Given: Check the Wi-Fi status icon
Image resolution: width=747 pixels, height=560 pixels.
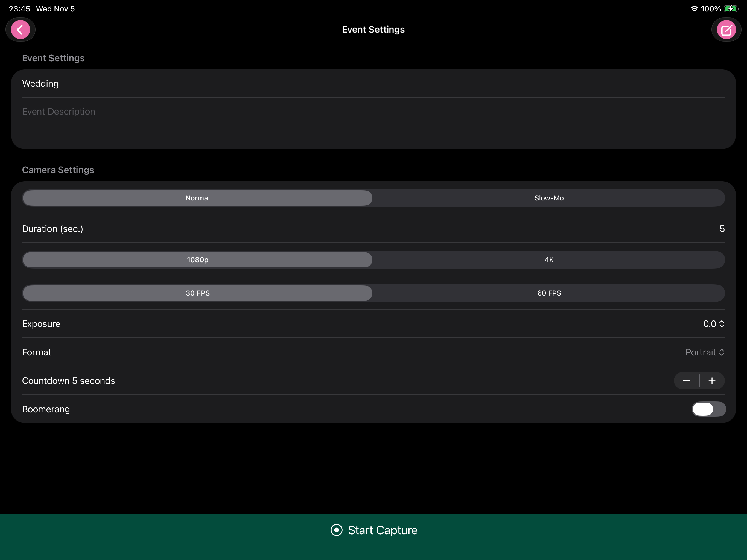Looking at the screenshot, I should [694, 9].
